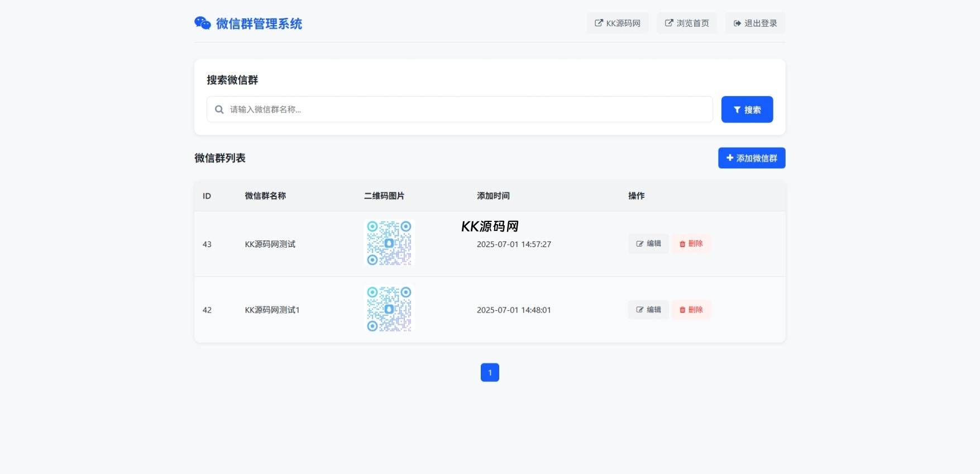
Task: Click the WeChat logo icon in header
Action: (203, 23)
